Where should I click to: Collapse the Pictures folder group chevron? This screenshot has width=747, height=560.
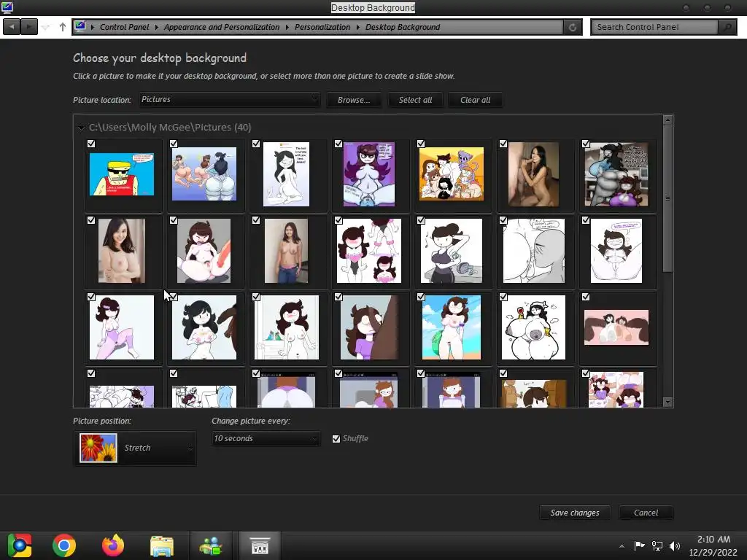coord(80,128)
